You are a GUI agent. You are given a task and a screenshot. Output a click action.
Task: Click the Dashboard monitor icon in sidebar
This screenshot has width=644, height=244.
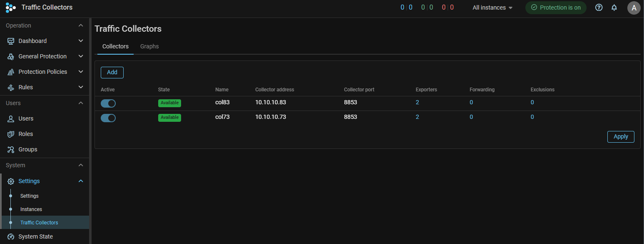[11, 41]
